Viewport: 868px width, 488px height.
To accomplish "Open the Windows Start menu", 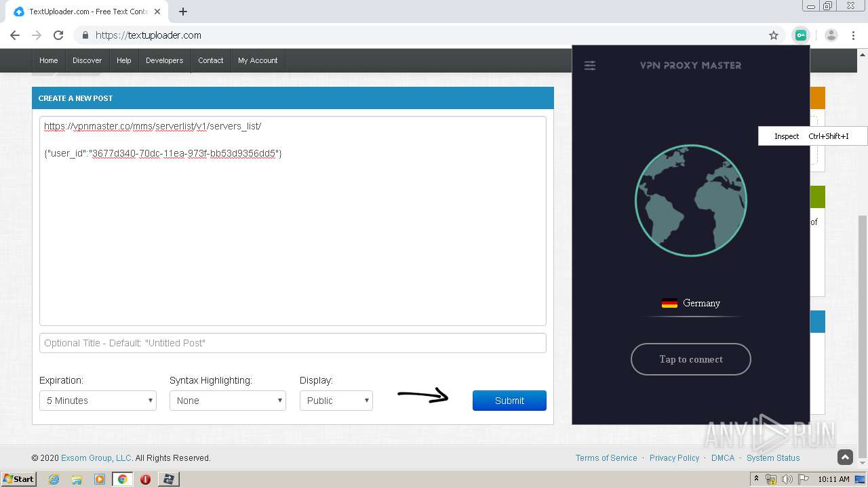I will [x=18, y=479].
